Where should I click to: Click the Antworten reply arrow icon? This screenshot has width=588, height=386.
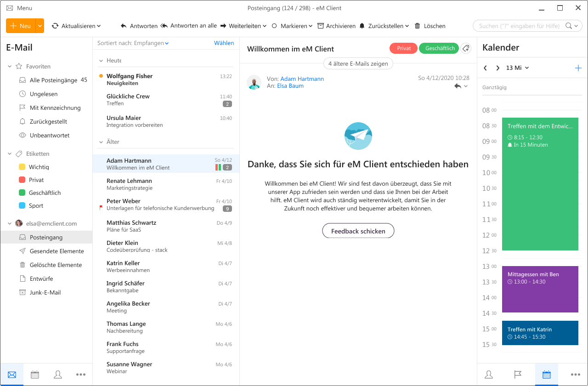point(124,26)
